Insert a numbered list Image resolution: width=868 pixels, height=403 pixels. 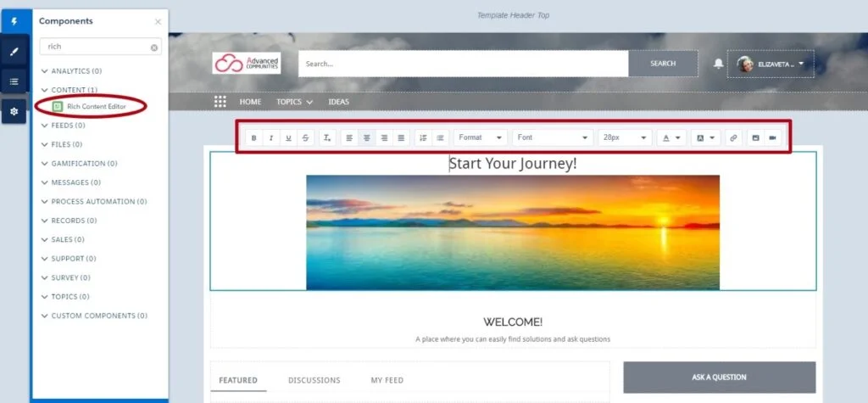[423, 137]
